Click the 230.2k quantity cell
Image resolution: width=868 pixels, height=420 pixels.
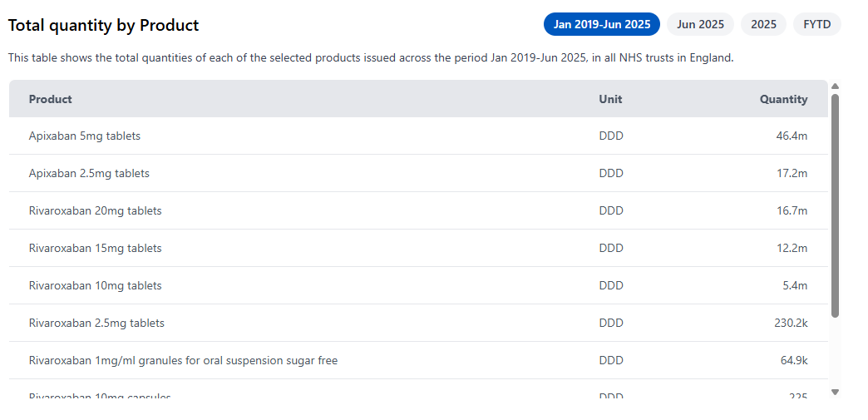click(x=791, y=323)
